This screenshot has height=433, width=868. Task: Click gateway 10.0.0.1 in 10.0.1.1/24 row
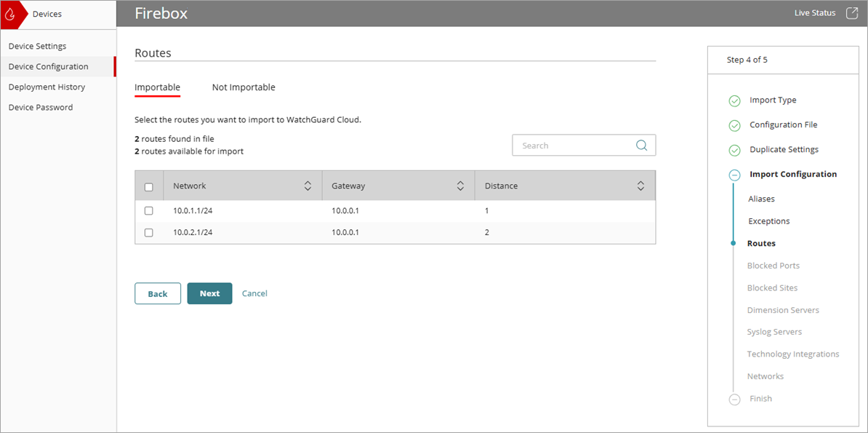coord(345,211)
